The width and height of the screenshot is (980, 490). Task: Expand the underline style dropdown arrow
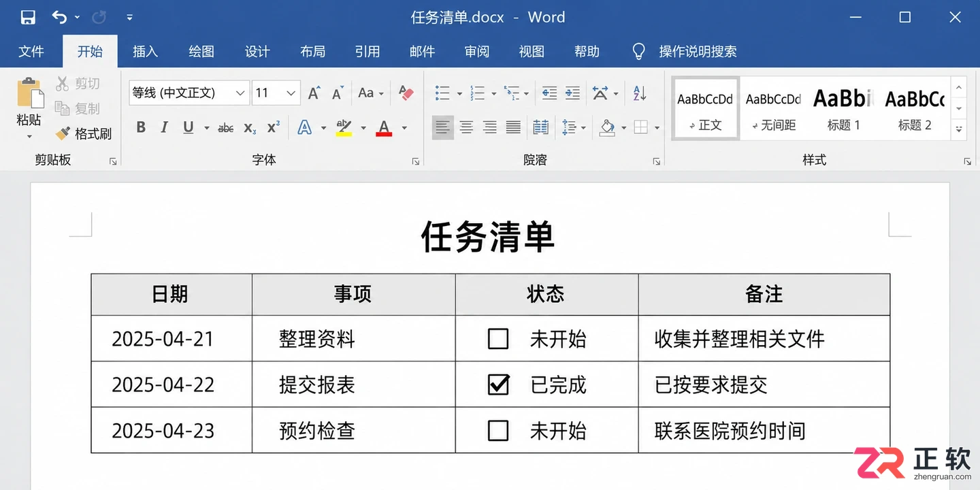point(206,128)
